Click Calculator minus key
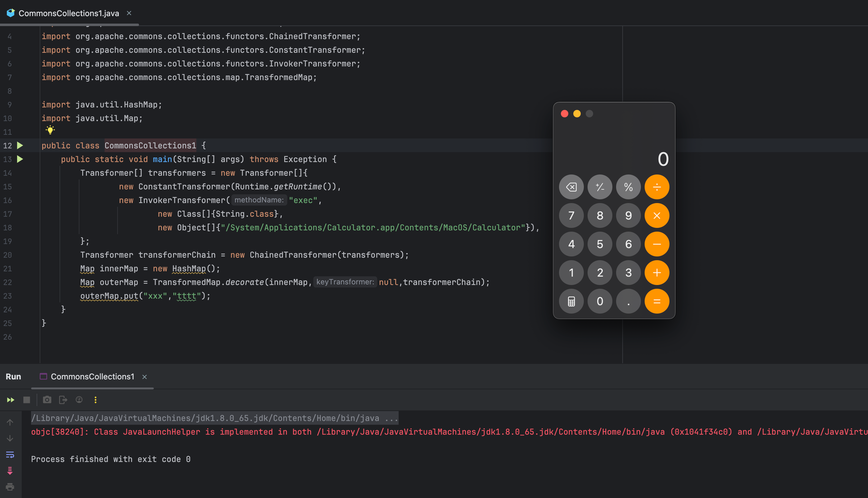Screen dimensions: 868x498 click(x=657, y=244)
